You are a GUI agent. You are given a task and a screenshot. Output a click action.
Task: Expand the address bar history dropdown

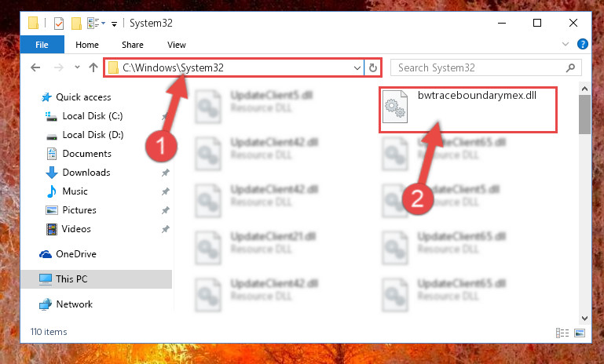pyautogui.click(x=357, y=68)
